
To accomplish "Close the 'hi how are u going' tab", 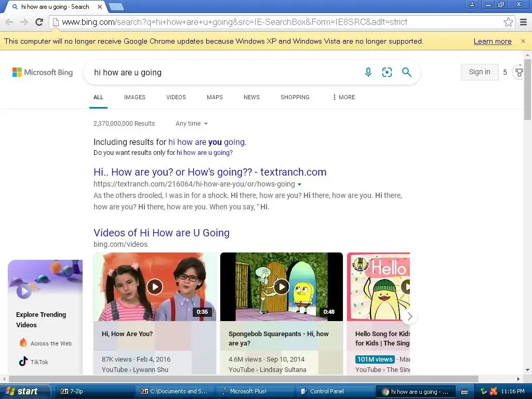I will 99,6.
